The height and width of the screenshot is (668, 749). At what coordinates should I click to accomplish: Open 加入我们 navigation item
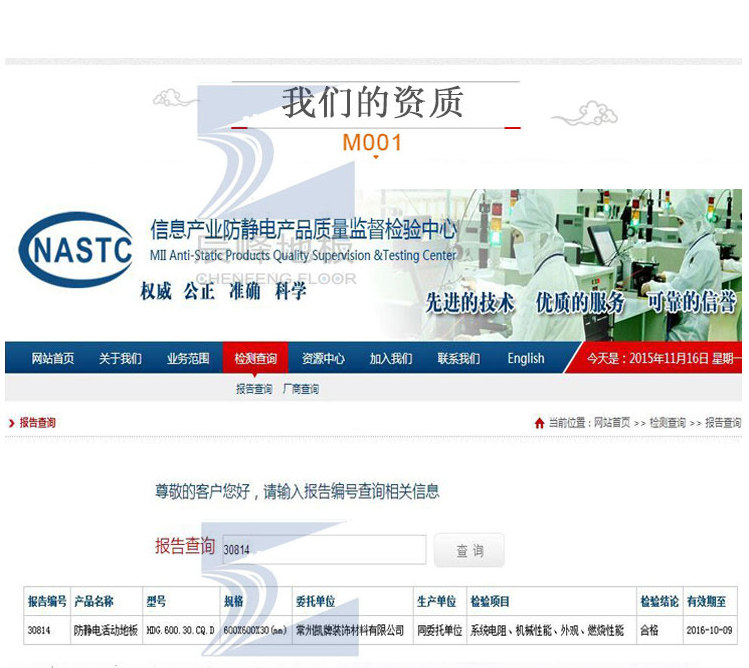click(391, 358)
